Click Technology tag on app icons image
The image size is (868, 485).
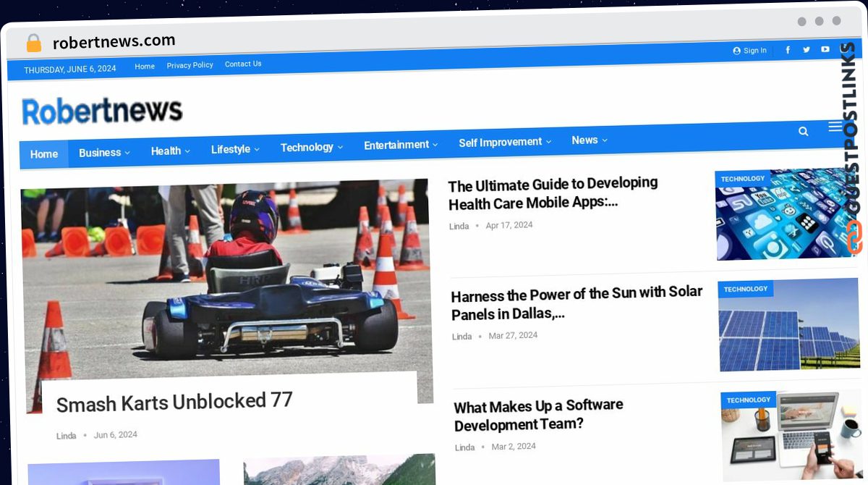[x=743, y=179]
